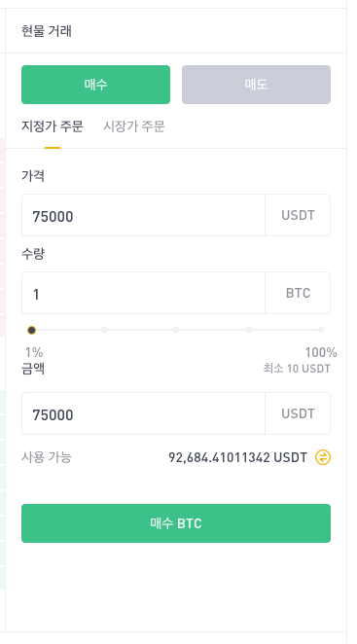The image size is (357, 644).
Task: Switch to the 매도 (sell) side
Action: pos(257,85)
